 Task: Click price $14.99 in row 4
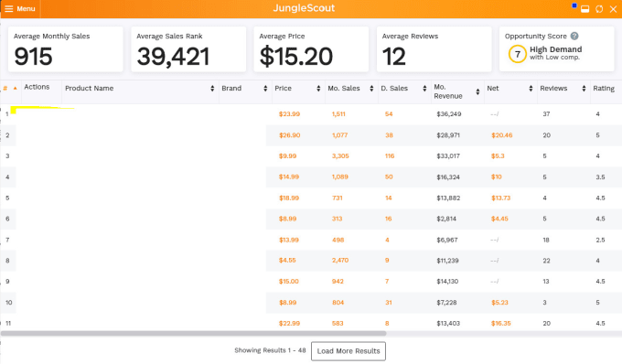coord(289,177)
